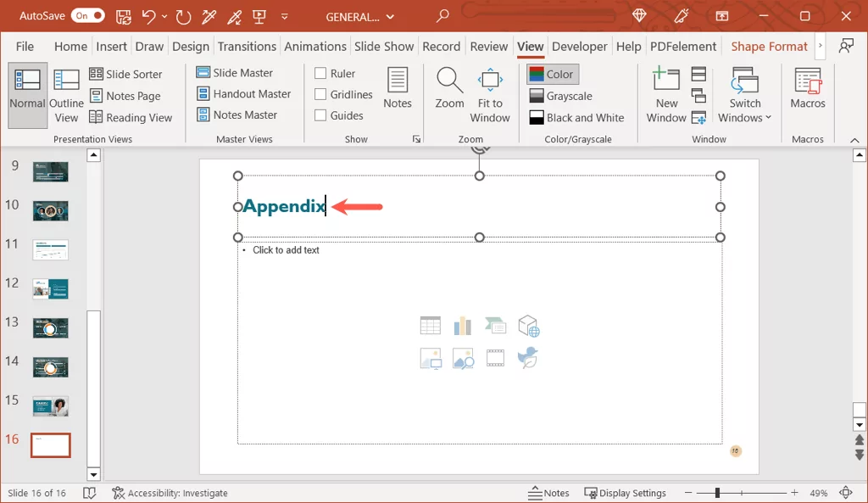Viewport: 868px width, 503px height.
Task: Click the 49% zoom level
Action: (x=818, y=493)
